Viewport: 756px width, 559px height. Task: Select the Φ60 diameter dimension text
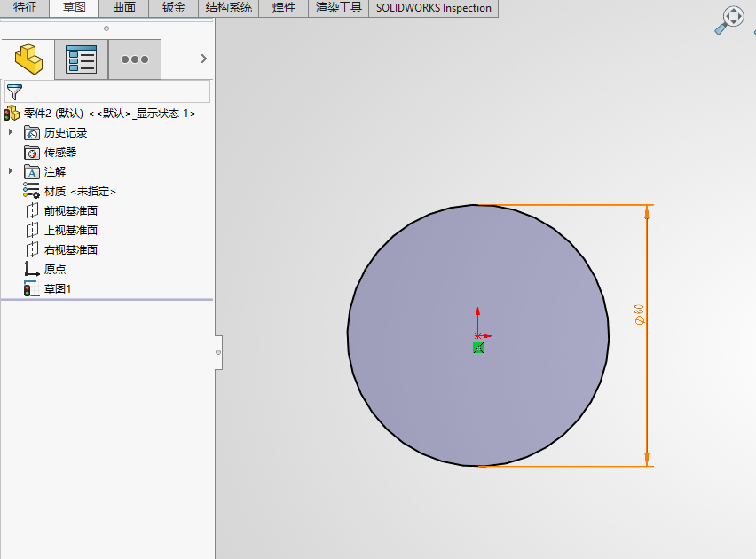[x=639, y=314]
